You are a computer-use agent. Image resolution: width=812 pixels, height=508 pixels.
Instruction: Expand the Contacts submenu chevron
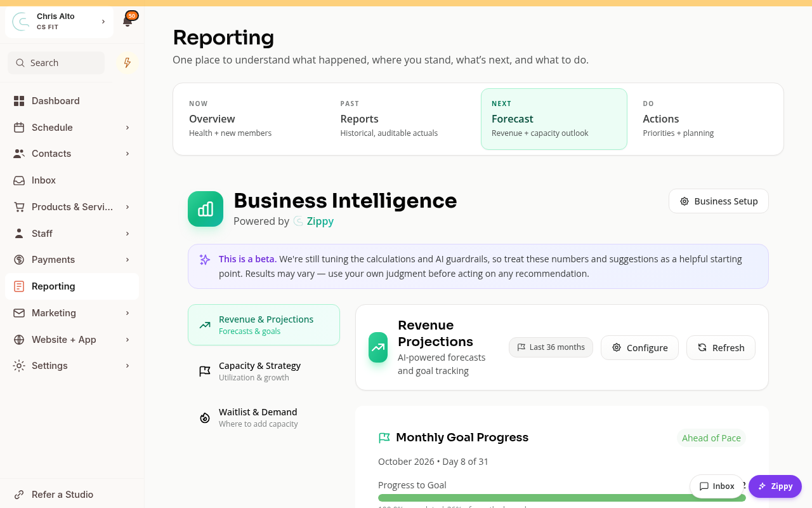tap(128, 154)
